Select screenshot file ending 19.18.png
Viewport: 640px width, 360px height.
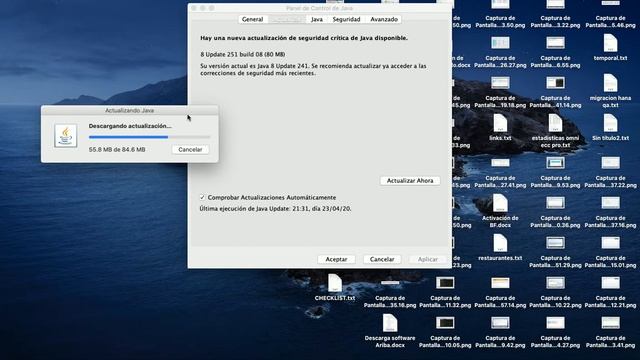[x=500, y=83]
